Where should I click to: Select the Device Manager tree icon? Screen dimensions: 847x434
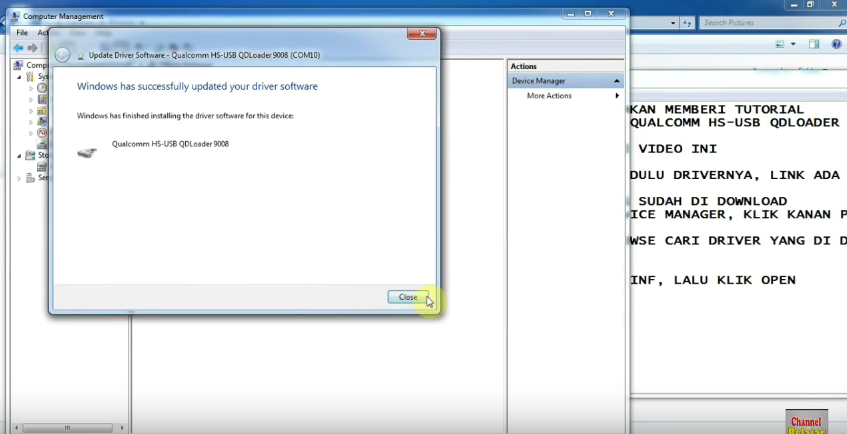coord(42,144)
